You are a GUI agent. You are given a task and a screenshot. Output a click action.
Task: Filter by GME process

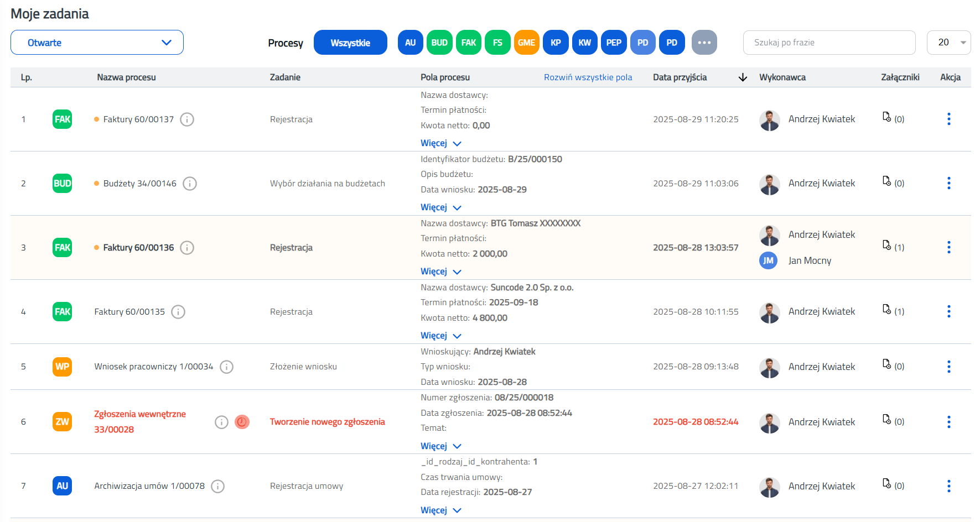[x=527, y=43]
